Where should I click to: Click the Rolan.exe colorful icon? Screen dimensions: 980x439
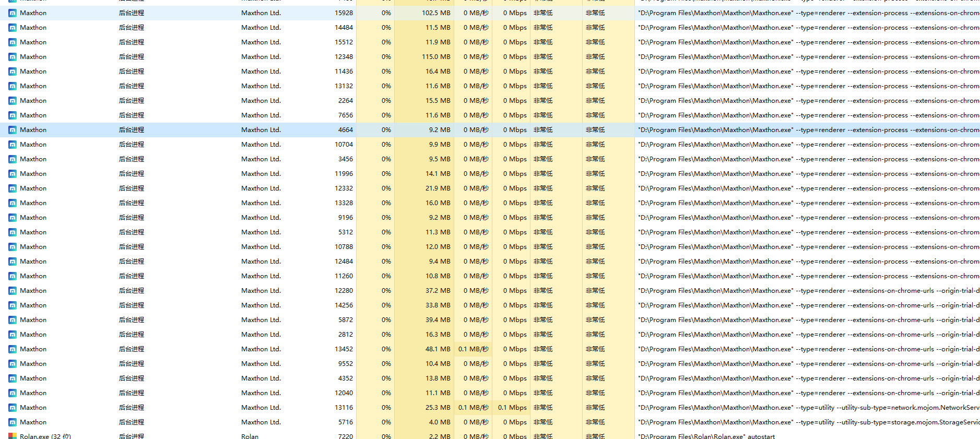[13, 436]
